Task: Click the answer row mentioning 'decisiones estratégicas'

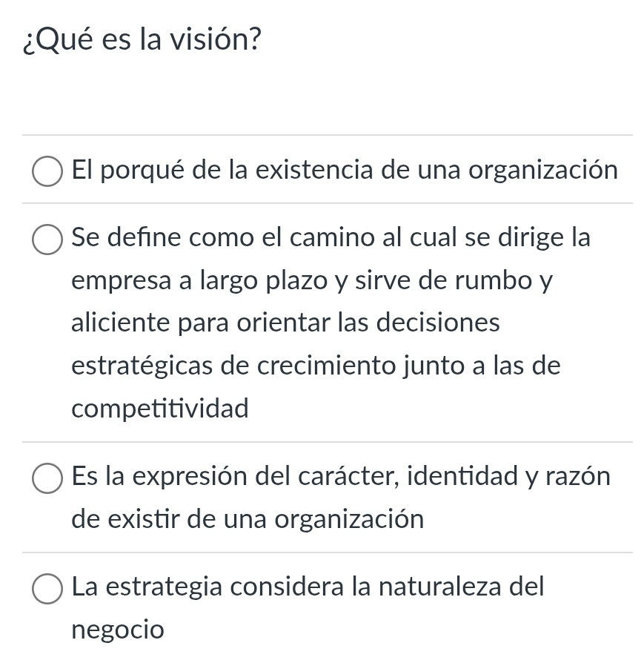Action: pos(316,365)
